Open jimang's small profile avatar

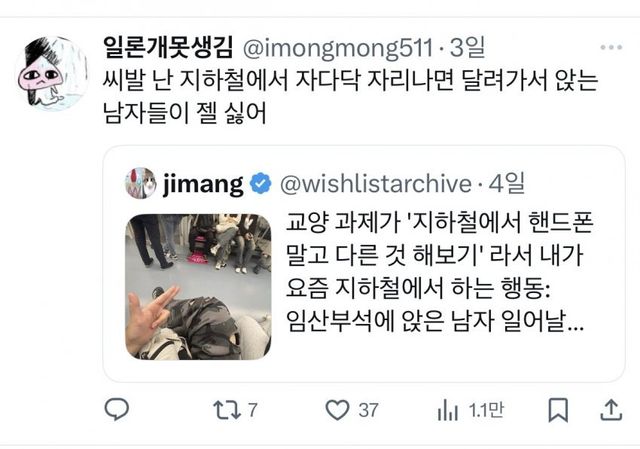click(141, 183)
